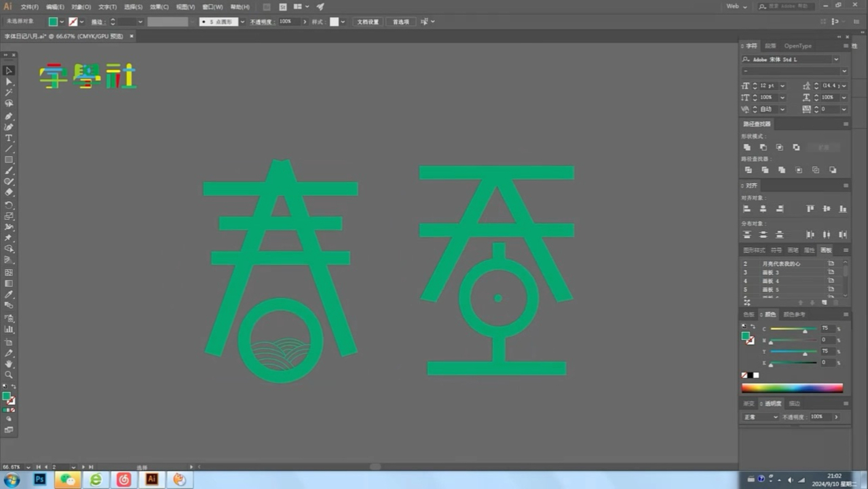Open Photoshop from the Windows taskbar
Screen dimensions: 868x489
click(x=40, y=479)
